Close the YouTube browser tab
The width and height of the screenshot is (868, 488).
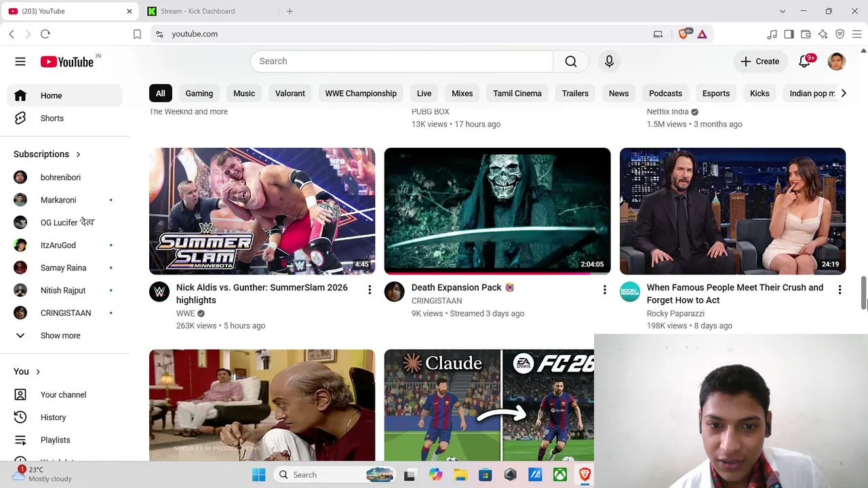[130, 11]
